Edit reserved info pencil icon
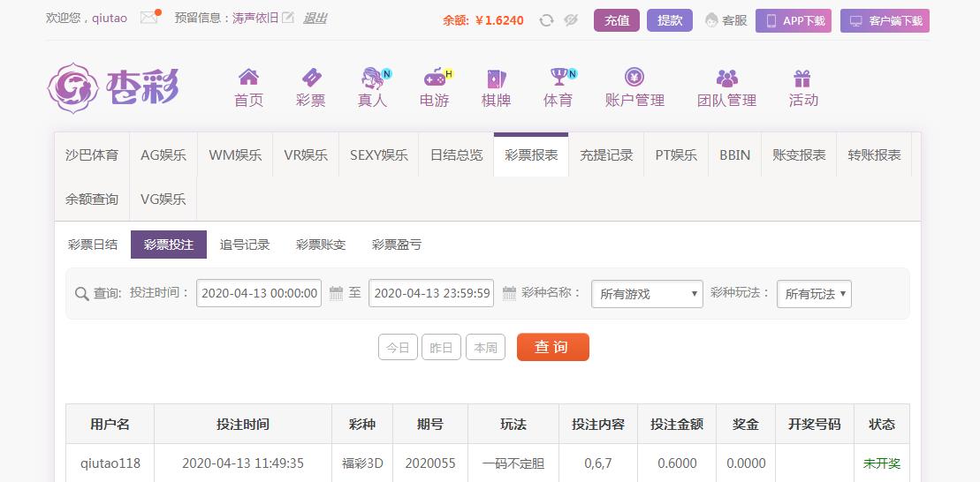The width and height of the screenshot is (980, 482). (287, 18)
